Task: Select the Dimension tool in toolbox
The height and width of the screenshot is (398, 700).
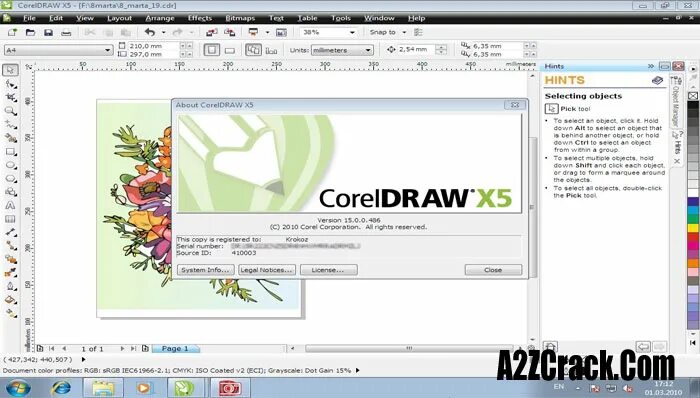Action: tap(10, 232)
